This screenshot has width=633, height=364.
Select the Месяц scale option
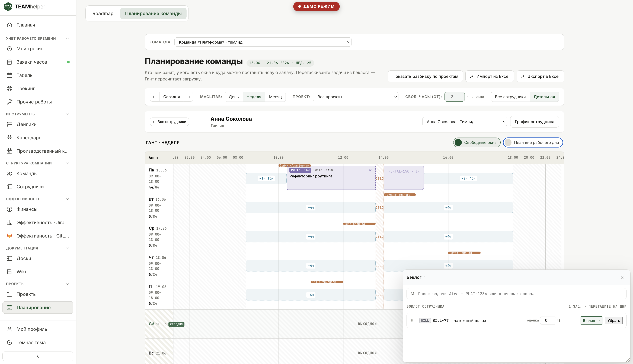[275, 97]
